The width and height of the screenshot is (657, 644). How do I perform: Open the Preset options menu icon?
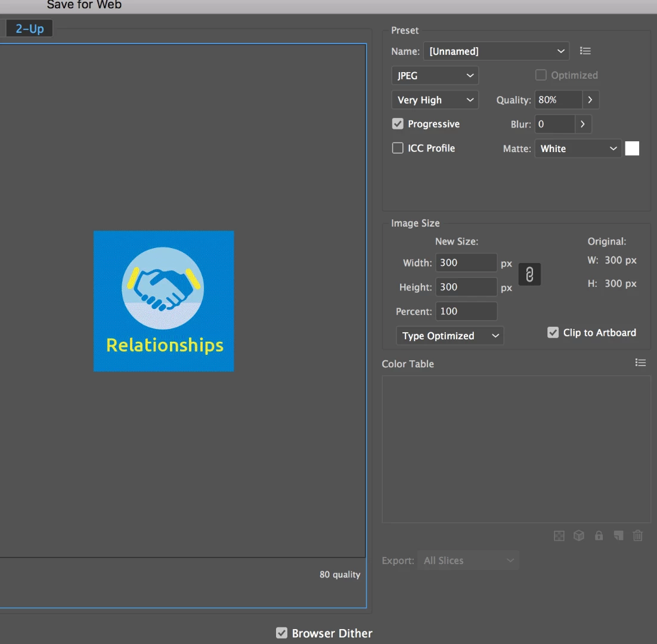[x=585, y=51]
